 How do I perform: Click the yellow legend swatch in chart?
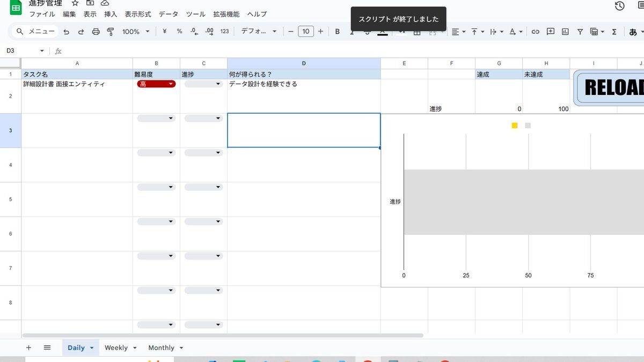pyautogui.click(x=515, y=125)
